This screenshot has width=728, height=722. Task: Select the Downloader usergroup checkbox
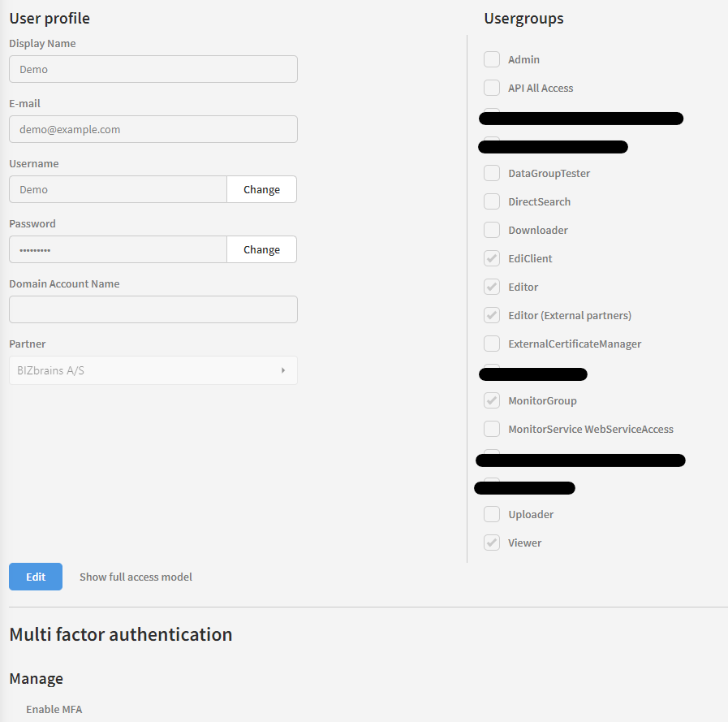492,230
